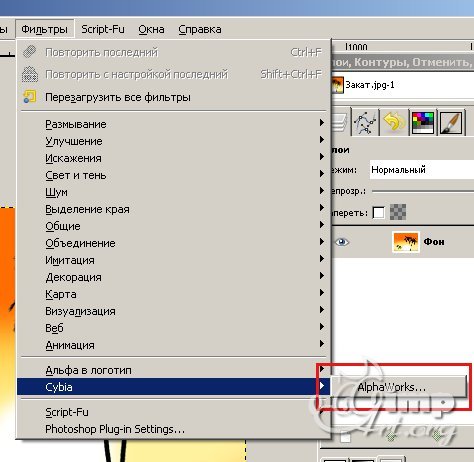This screenshot has height=462, width=474.
Task: Open Photoshop Plug-in Settings...
Action: [173, 429]
